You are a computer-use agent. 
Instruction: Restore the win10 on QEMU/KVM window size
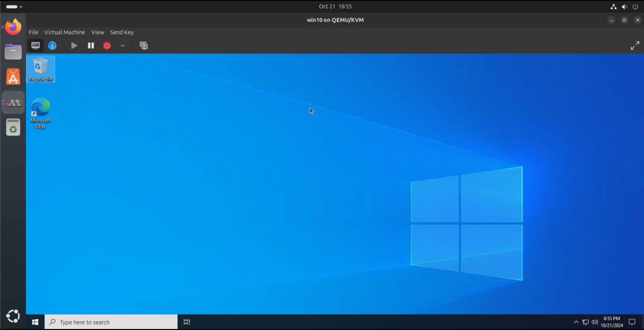[x=625, y=20]
